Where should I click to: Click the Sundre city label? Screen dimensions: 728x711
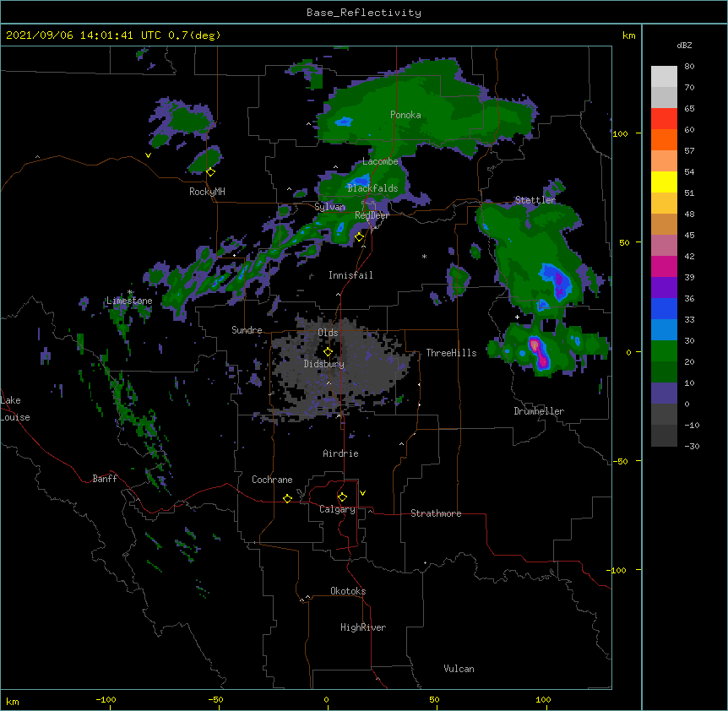pos(247,330)
